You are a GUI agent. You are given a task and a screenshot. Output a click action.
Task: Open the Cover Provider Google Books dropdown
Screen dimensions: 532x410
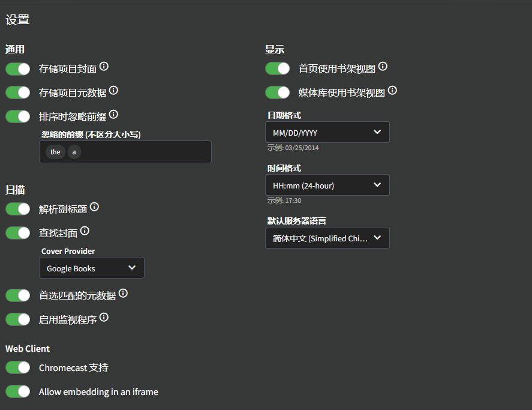pyautogui.click(x=92, y=268)
